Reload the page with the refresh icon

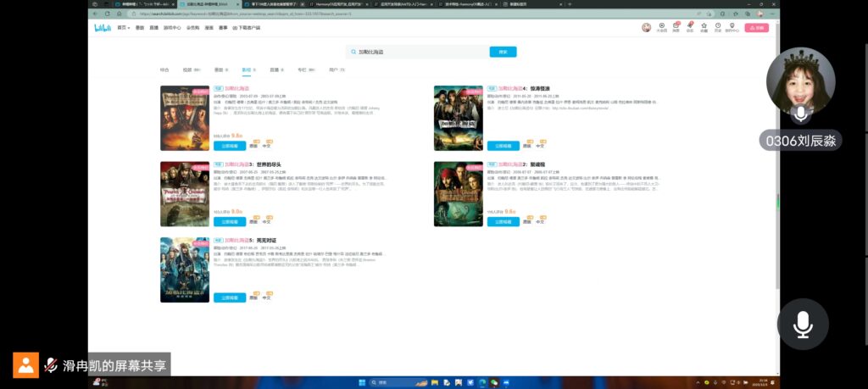click(107, 14)
